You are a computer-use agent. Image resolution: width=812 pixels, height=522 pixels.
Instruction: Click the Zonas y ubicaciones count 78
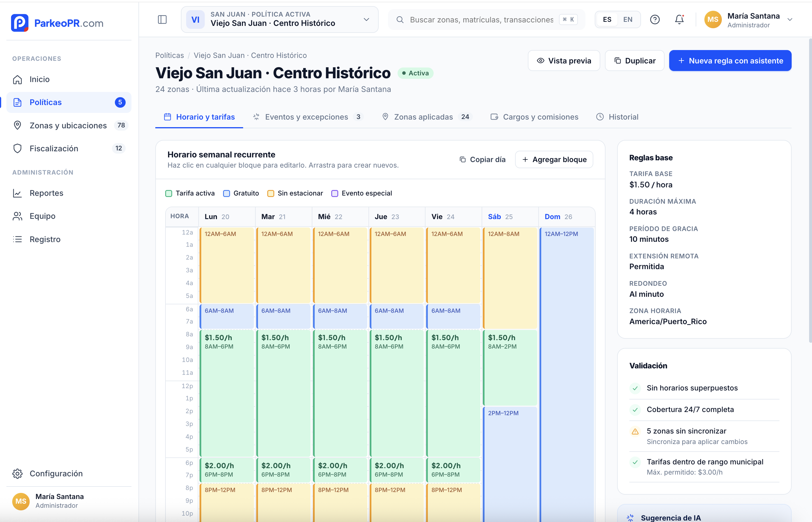pyautogui.click(x=121, y=125)
